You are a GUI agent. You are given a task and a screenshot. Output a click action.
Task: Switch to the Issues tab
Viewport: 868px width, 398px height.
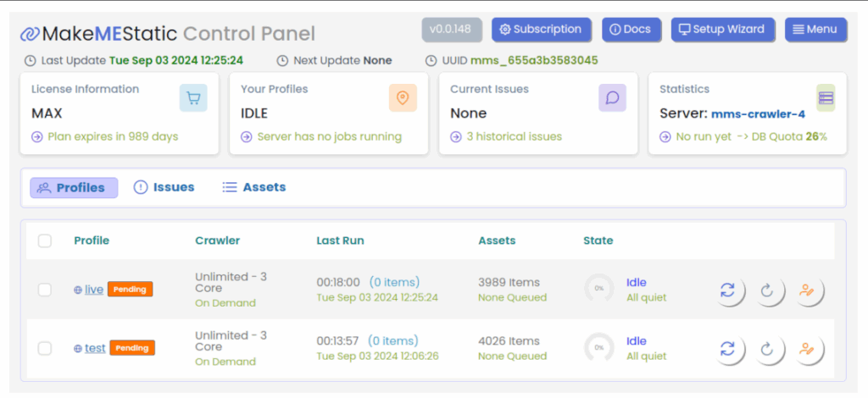pyautogui.click(x=164, y=187)
